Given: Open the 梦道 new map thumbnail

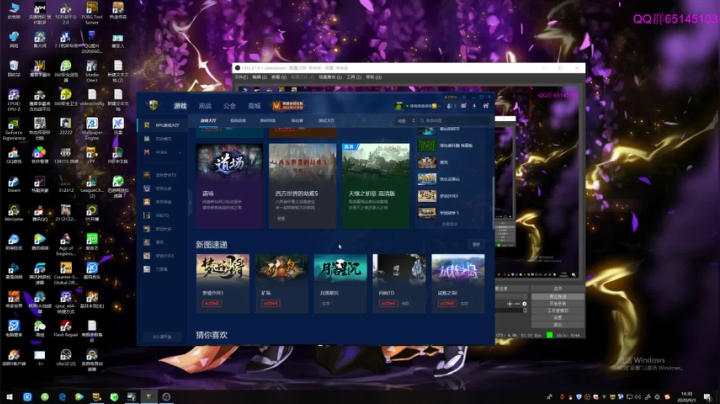Looking at the screenshot, I should tap(223, 269).
